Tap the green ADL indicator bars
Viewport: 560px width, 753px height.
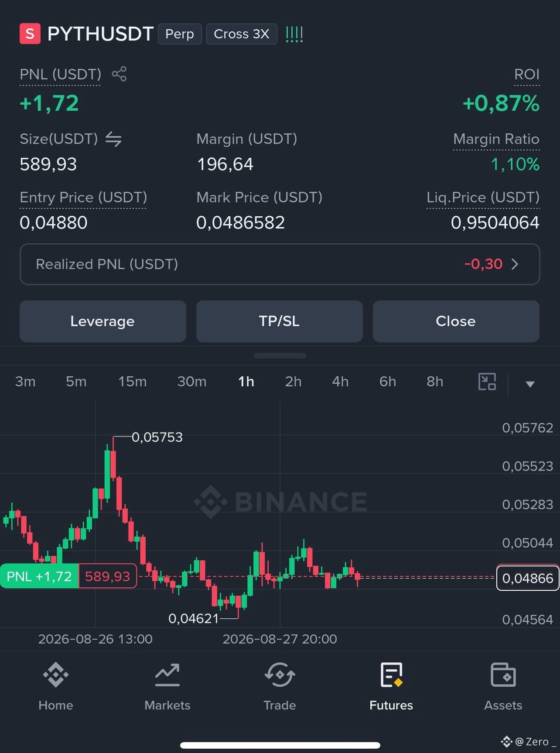pyautogui.click(x=294, y=34)
